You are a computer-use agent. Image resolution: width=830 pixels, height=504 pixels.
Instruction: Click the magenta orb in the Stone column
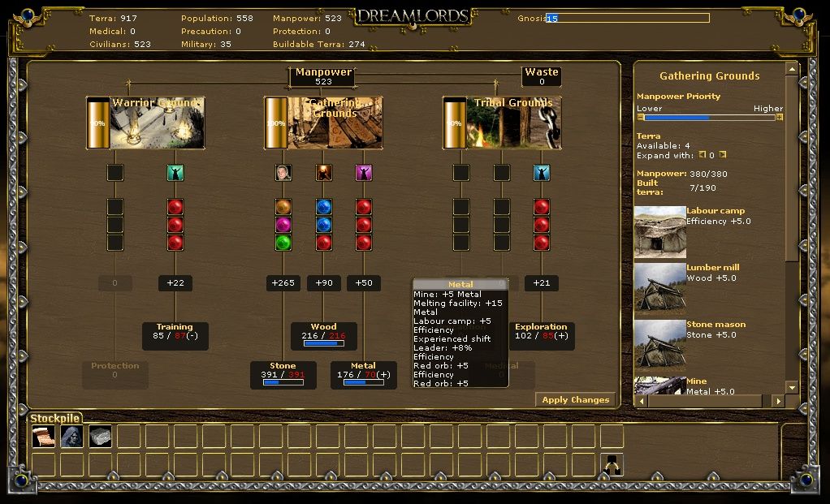point(283,225)
